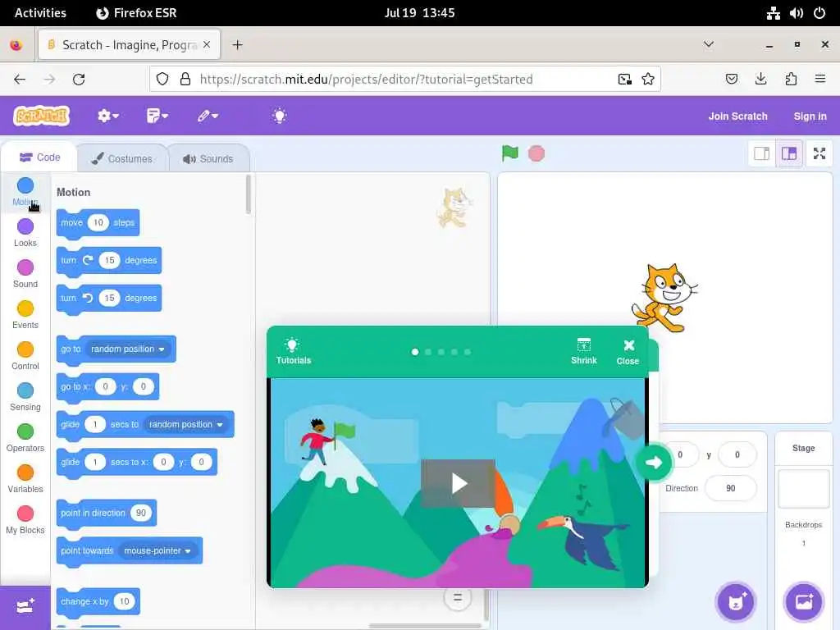840x630 pixels.
Task: Select the Events block category
Action: [25, 315]
